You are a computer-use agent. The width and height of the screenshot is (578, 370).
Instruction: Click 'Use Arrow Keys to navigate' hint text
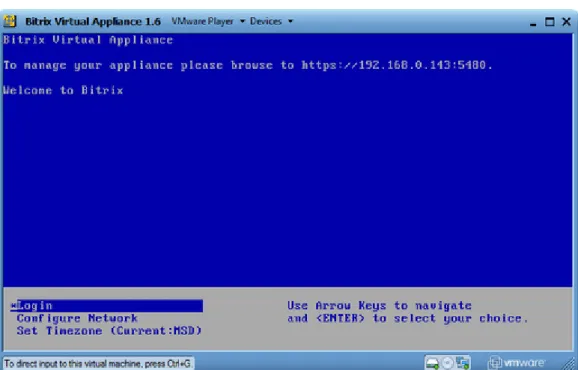379,306
